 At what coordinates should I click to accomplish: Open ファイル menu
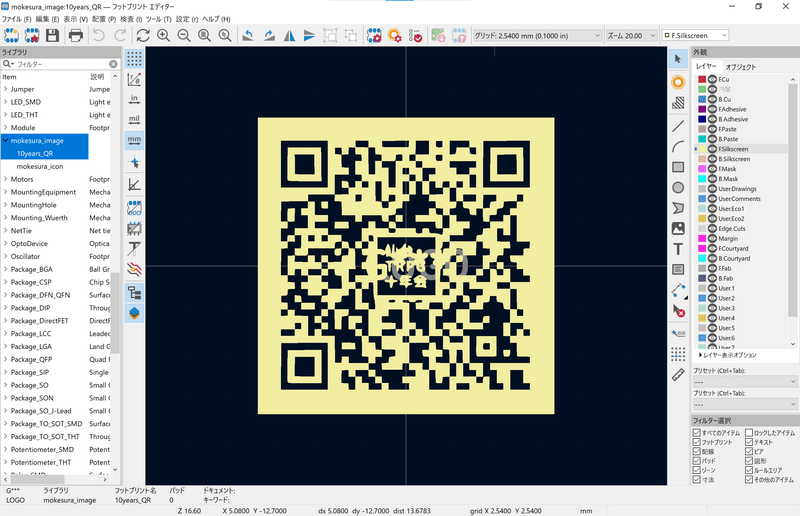pos(16,19)
